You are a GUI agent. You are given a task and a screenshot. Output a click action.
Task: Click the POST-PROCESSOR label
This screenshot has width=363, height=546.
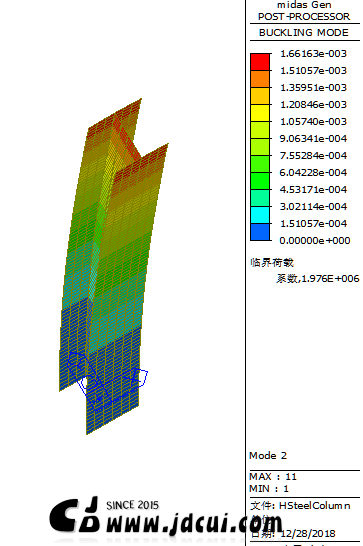(304, 16)
